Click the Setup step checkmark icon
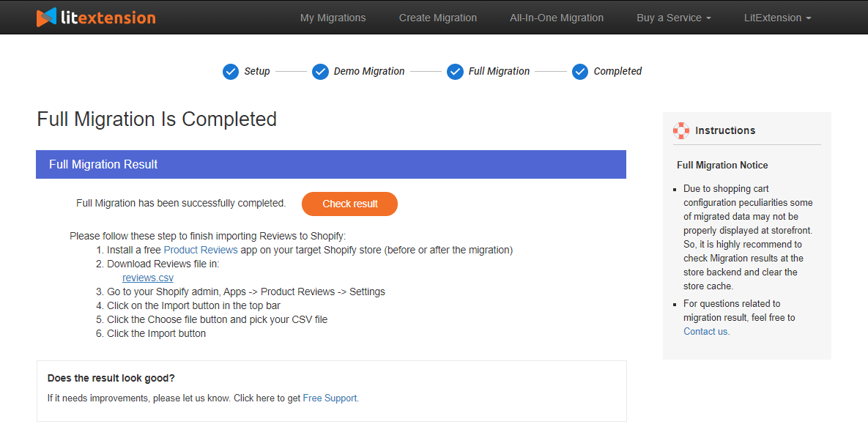Viewport: 868px width, 438px height. click(230, 72)
